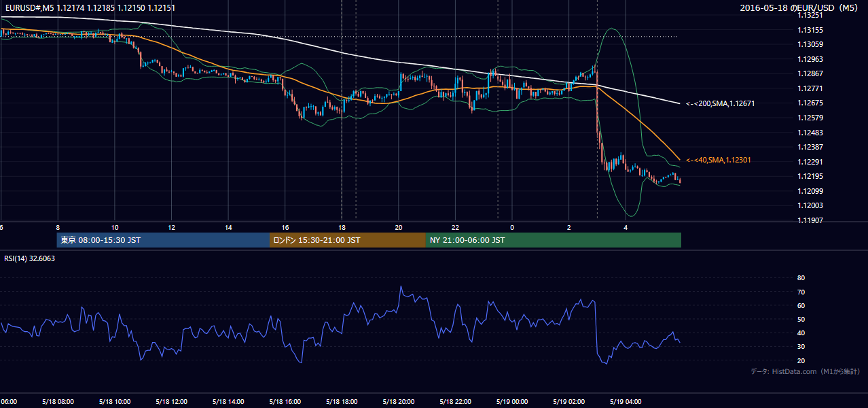
Task: Click the 1.13155 price axis label
Action: pyautogui.click(x=810, y=30)
